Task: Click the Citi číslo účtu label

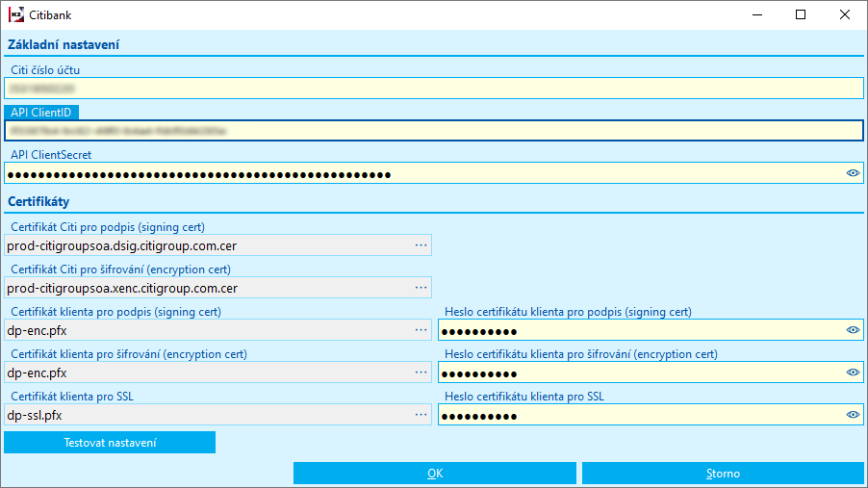Action: 45,70
